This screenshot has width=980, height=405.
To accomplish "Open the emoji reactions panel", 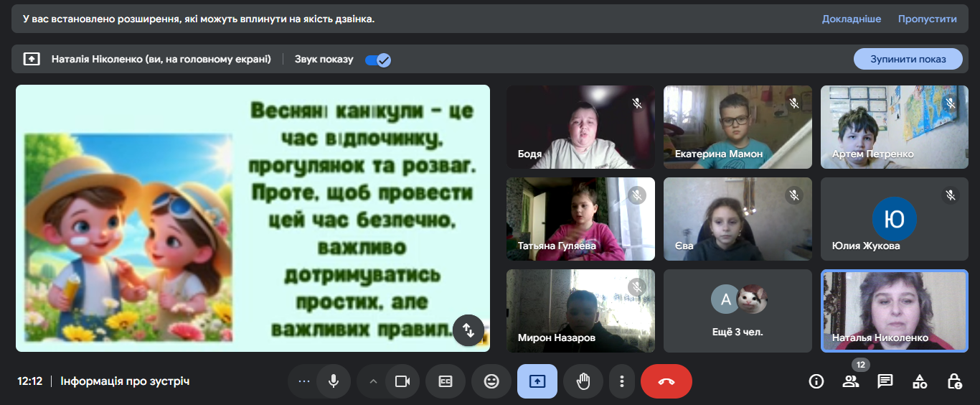I will (491, 381).
